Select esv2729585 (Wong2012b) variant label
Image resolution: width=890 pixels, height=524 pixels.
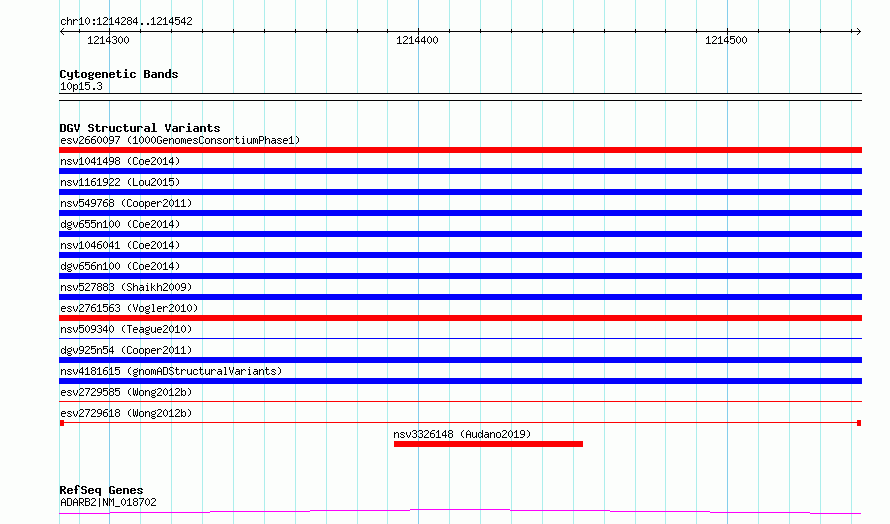tap(126, 392)
